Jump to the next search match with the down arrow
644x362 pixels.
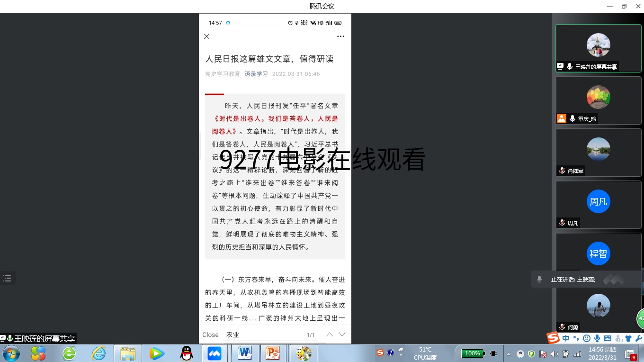(x=342, y=335)
